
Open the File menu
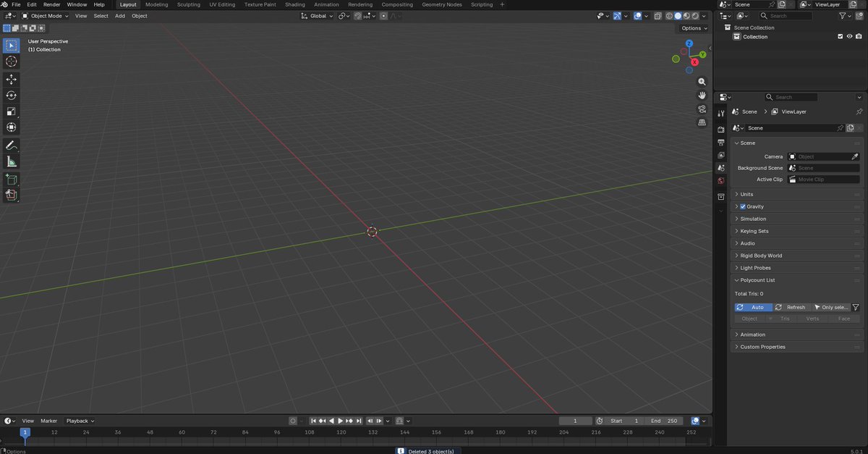[16, 4]
